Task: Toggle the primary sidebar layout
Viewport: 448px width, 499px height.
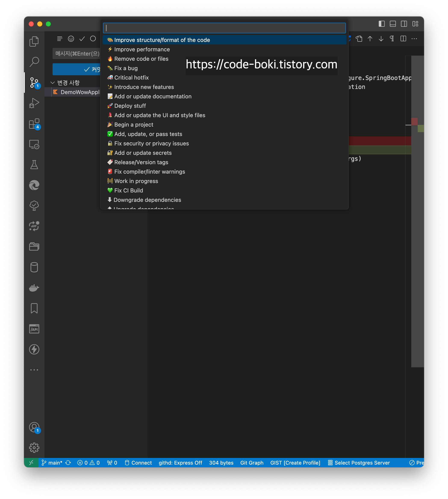Action: coord(382,24)
